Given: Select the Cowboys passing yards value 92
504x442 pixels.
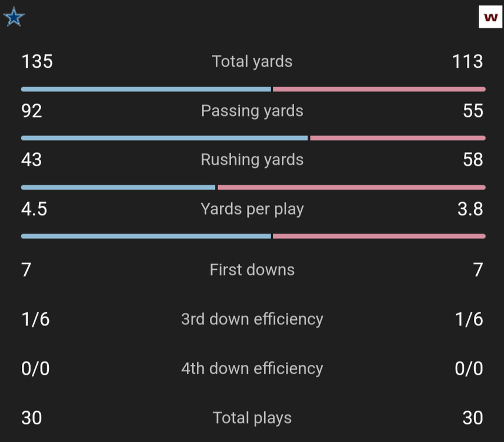Looking at the screenshot, I should (x=32, y=111).
